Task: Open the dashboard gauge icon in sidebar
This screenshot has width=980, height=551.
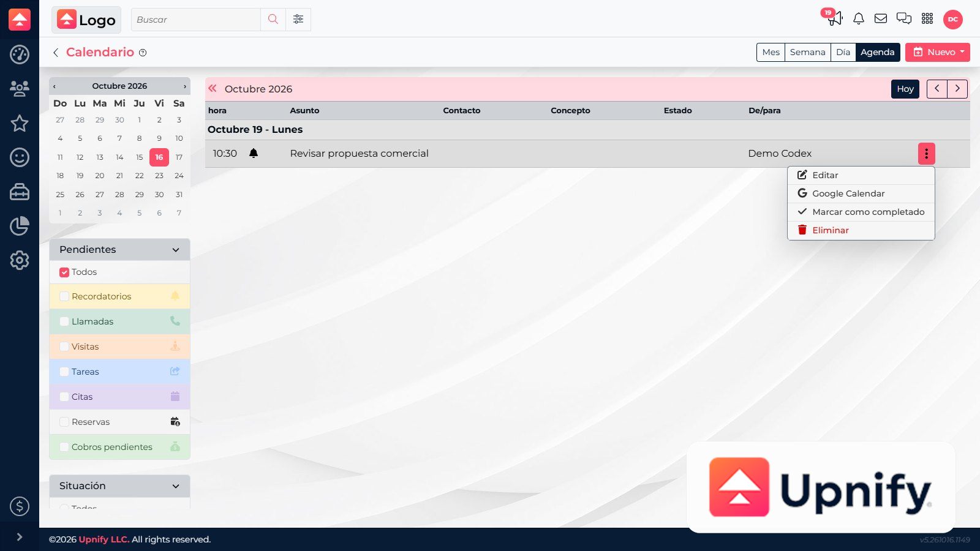Action: pos(20,54)
